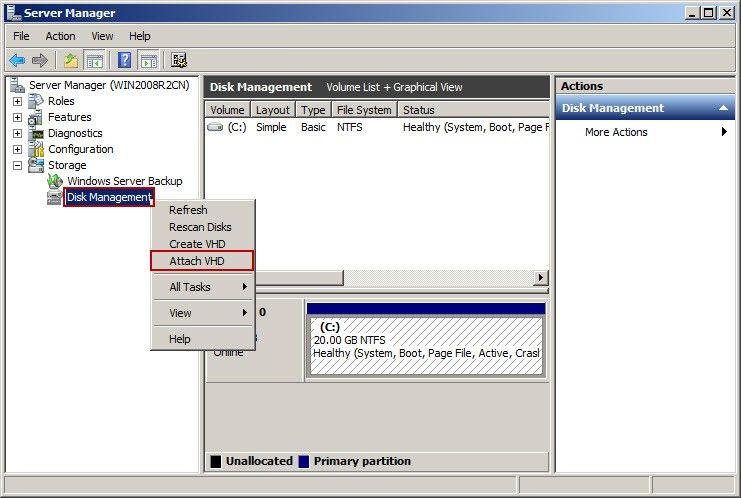Click the Basic type cell
This screenshot has width=741, height=498.
(x=313, y=127)
